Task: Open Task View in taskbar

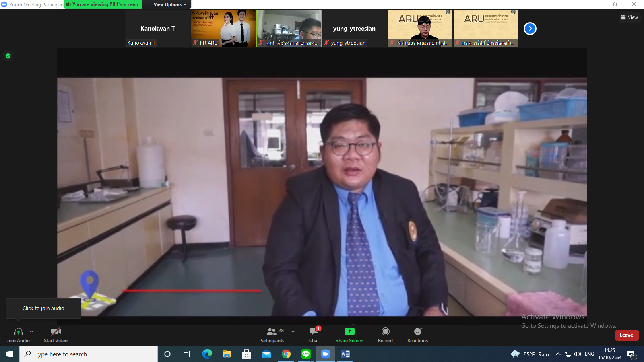Action: tap(187, 354)
